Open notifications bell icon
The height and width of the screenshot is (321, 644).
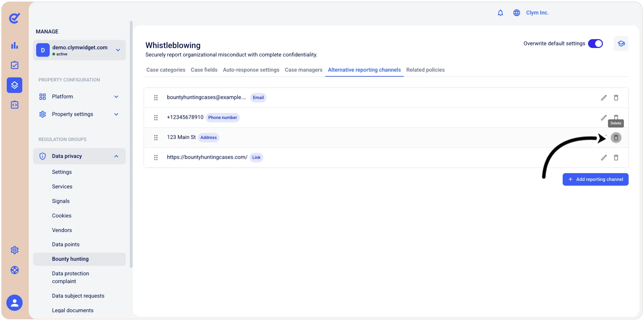pyautogui.click(x=500, y=13)
